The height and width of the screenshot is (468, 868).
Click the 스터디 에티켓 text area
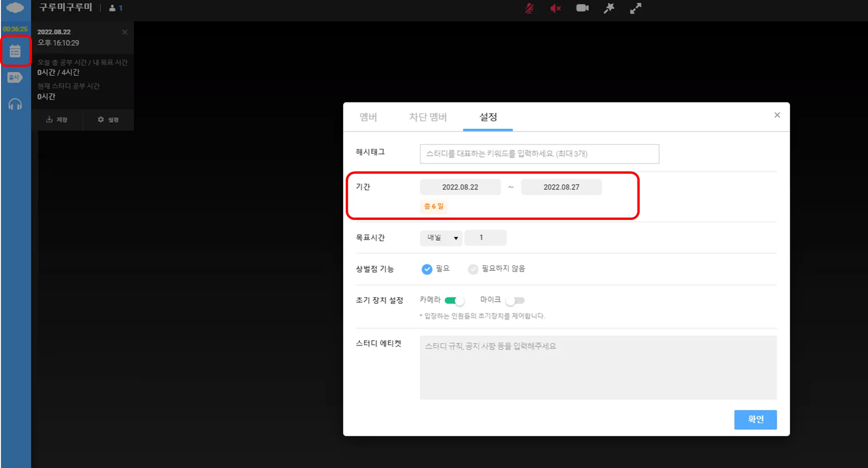(598, 368)
